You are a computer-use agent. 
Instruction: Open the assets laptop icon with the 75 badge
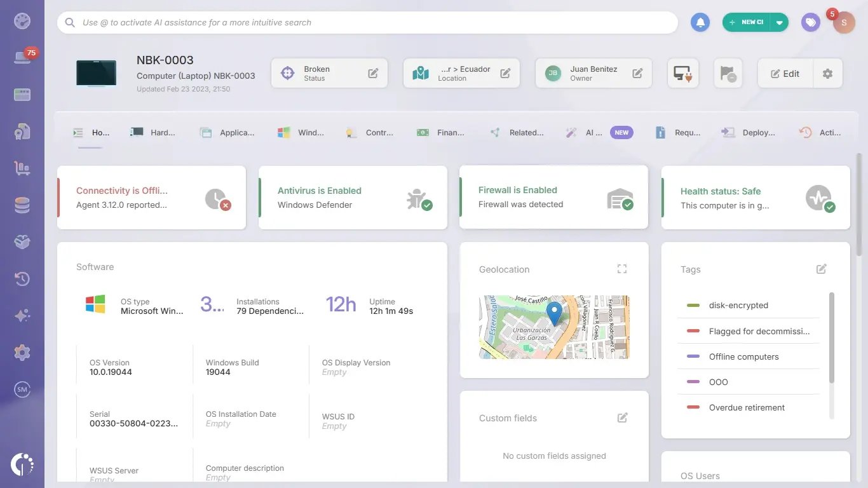pyautogui.click(x=24, y=57)
